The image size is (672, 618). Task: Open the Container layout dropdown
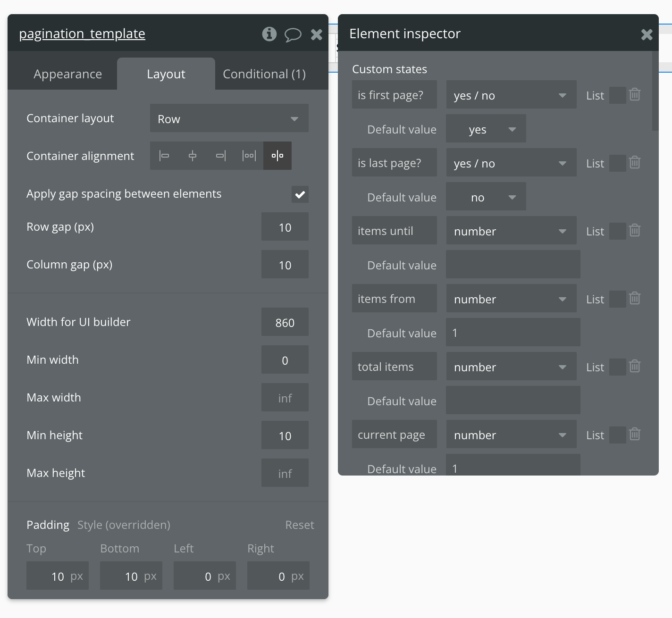pos(229,118)
